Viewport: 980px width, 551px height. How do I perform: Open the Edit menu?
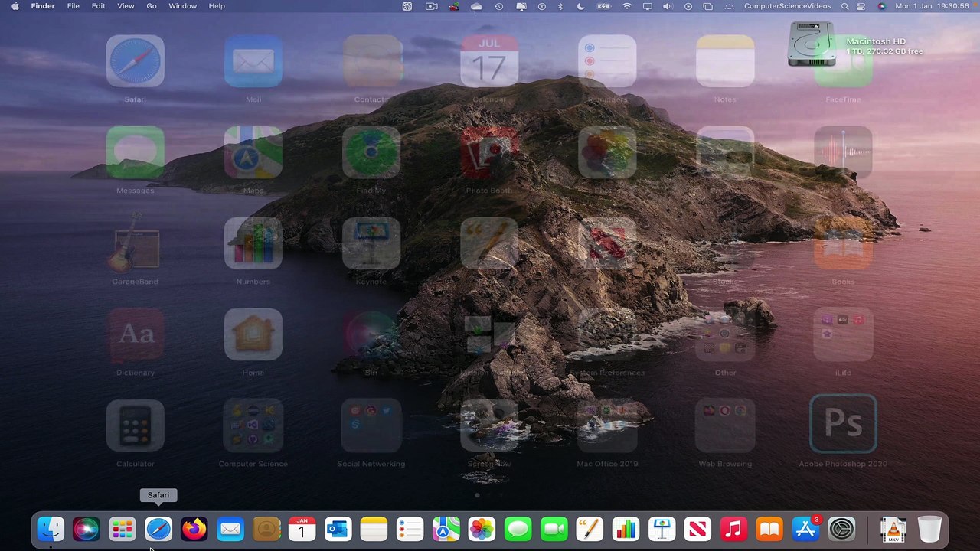point(99,6)
